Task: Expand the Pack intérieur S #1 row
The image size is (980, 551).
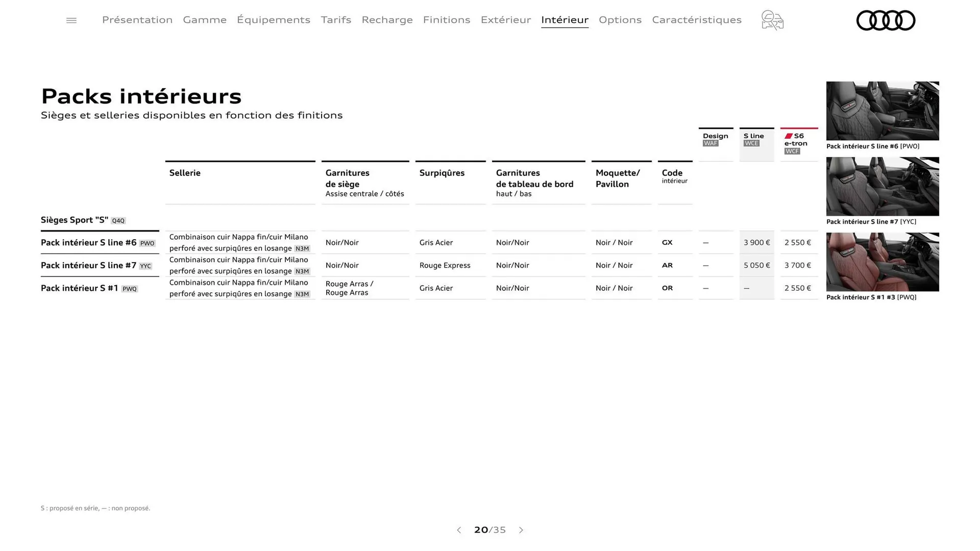Action: tap(82, 288)
